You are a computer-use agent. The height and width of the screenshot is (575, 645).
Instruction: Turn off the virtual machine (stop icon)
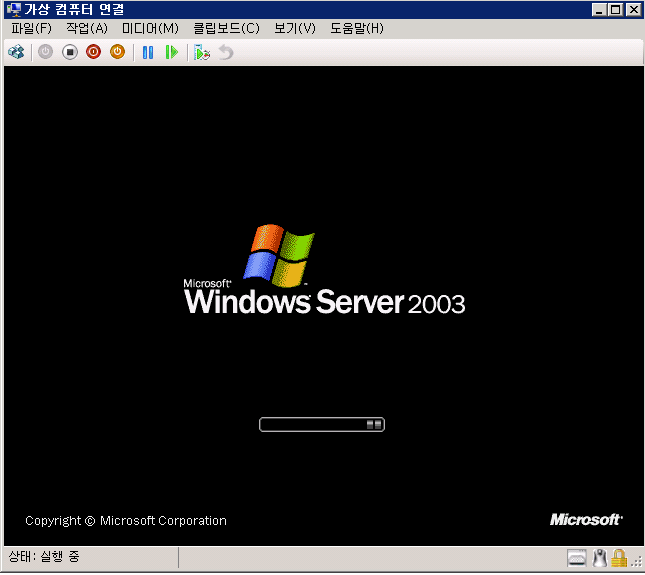[x=70, y=52]
